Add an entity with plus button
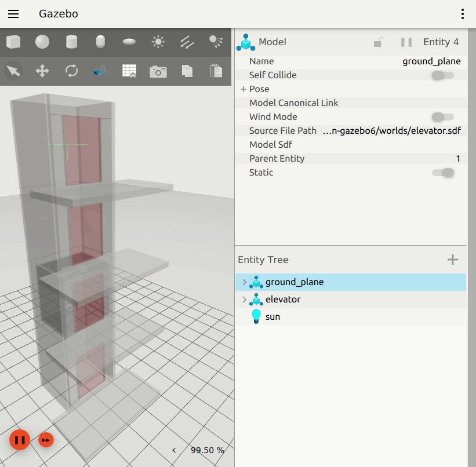 pyautogui.click(x=453, y=260)
